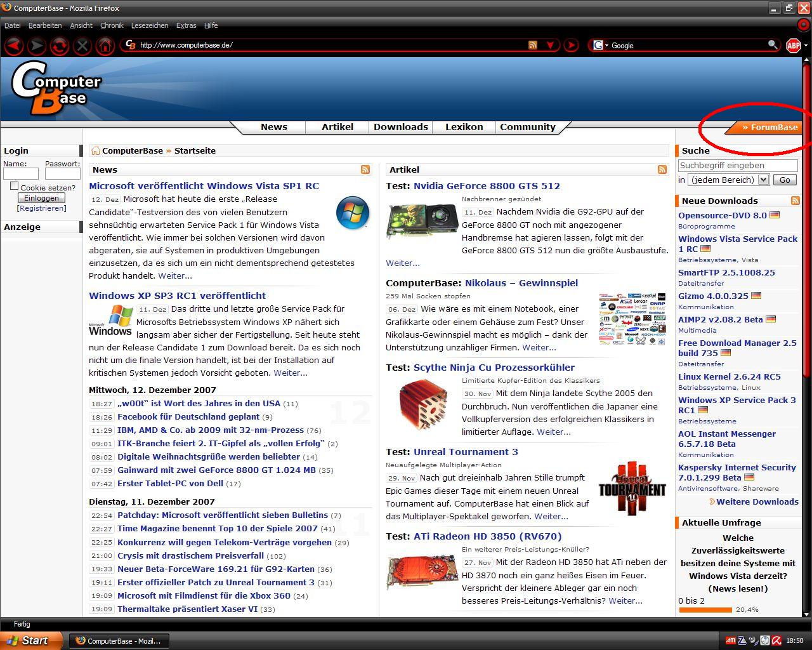Switch to the Downloads site tab
Image resolution: width=812 pixels, height=650 pixels.
click(401, 127)
